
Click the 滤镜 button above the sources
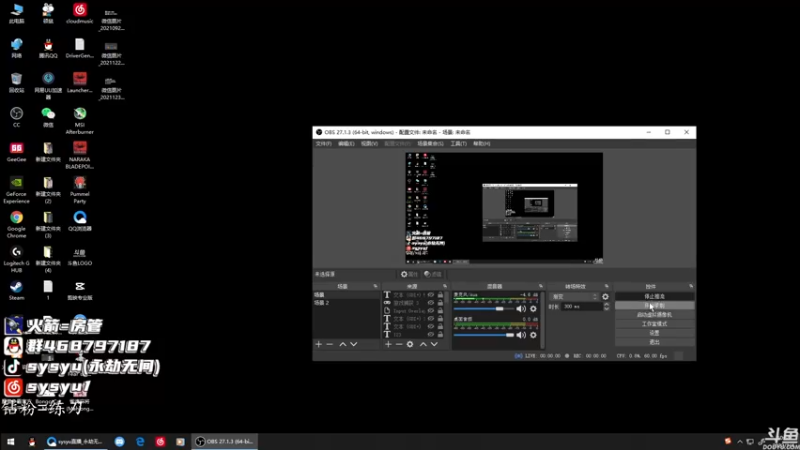[x=433, y=274]
